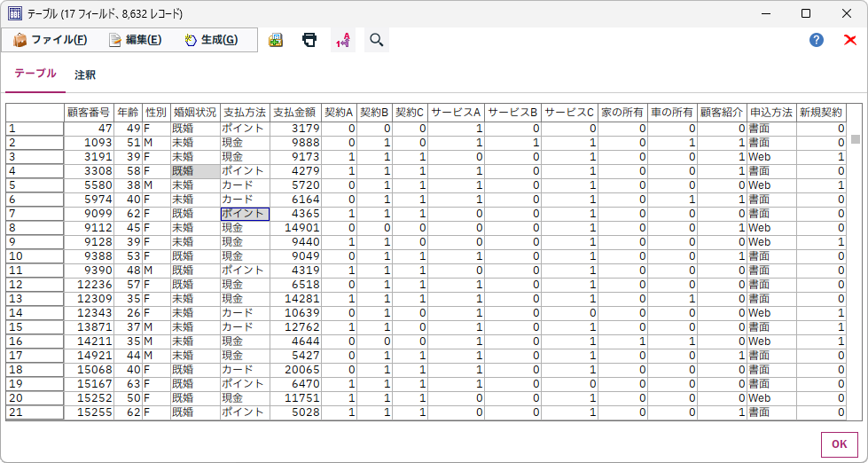Open the ファイル(F) menu
868x463 pixels.
coord(50,40)
